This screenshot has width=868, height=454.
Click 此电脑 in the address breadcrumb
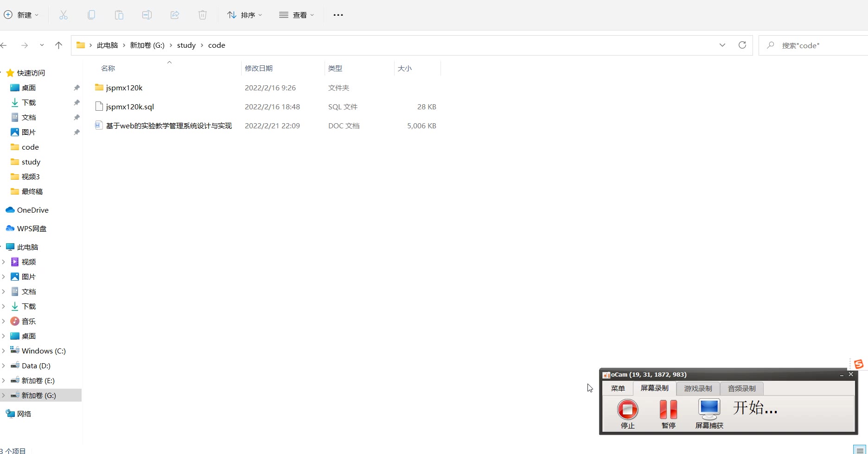(x=107, y=45)
